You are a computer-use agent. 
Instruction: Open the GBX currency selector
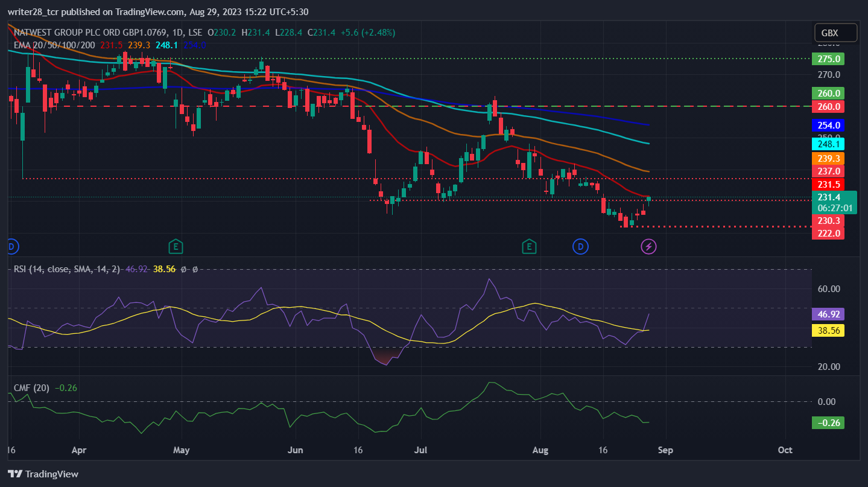tap(835, 33)
